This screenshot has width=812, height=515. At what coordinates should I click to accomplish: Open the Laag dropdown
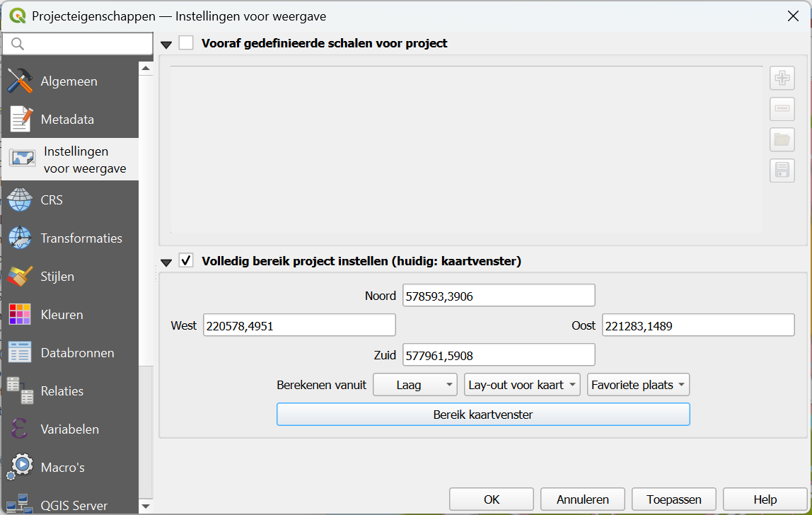click(x=415, y=385)
